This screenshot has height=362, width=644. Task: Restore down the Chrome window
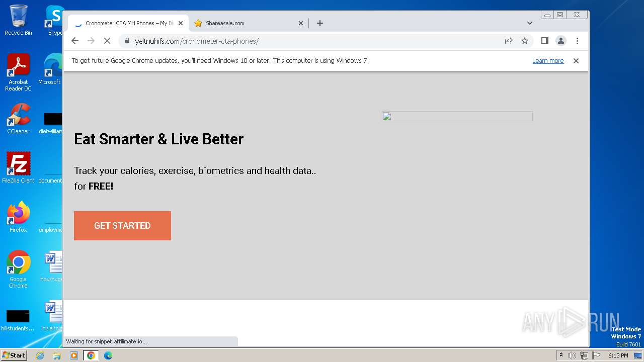point(560,15)
